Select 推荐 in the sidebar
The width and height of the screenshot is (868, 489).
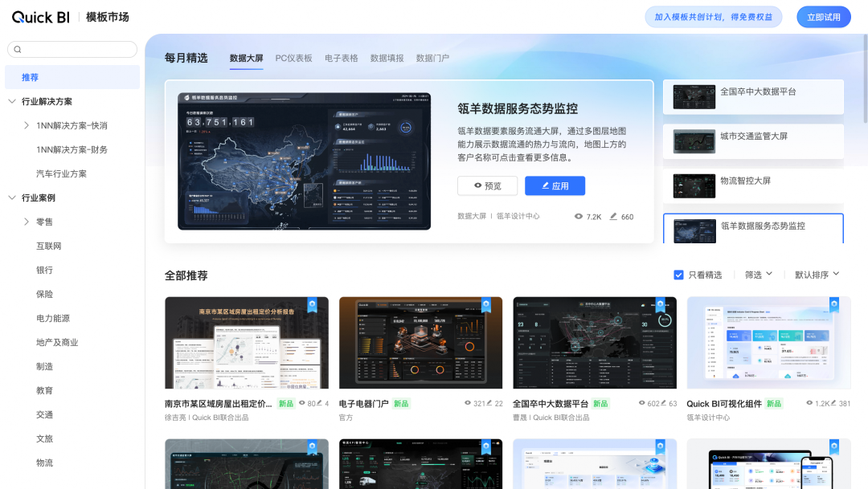tap(72, 77)
